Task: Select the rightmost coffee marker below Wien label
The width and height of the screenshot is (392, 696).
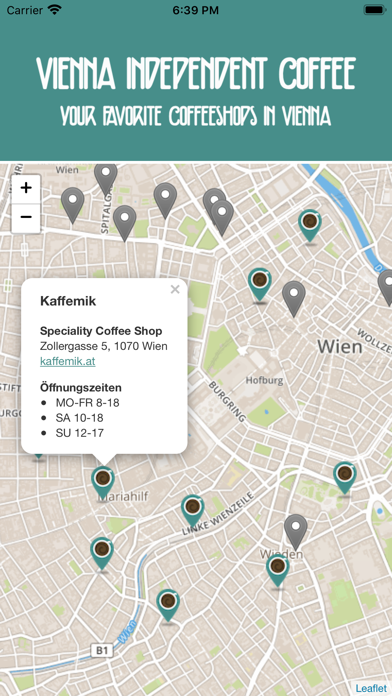Action: [x=345, y=478]
